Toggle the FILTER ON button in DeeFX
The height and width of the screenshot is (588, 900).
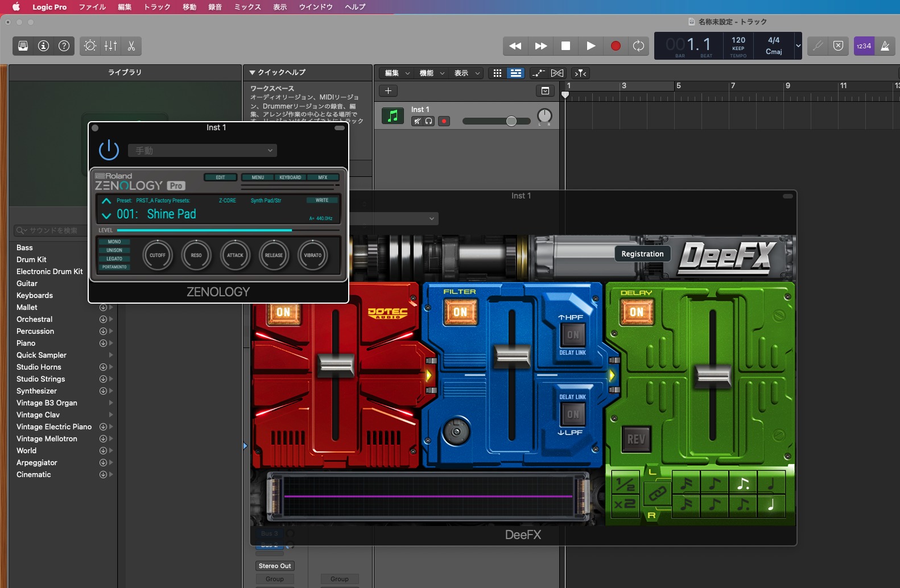tap(460, 312)
